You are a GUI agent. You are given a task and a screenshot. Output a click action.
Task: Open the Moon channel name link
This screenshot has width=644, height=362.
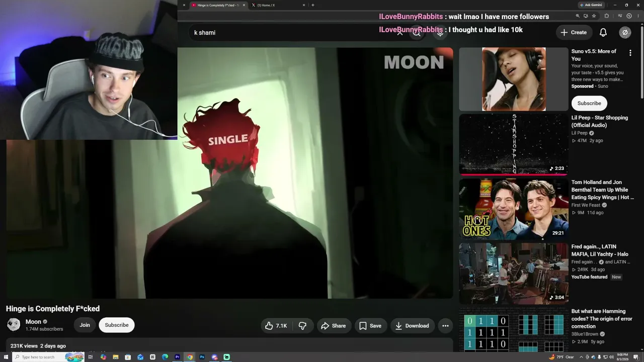click(33, 322)
